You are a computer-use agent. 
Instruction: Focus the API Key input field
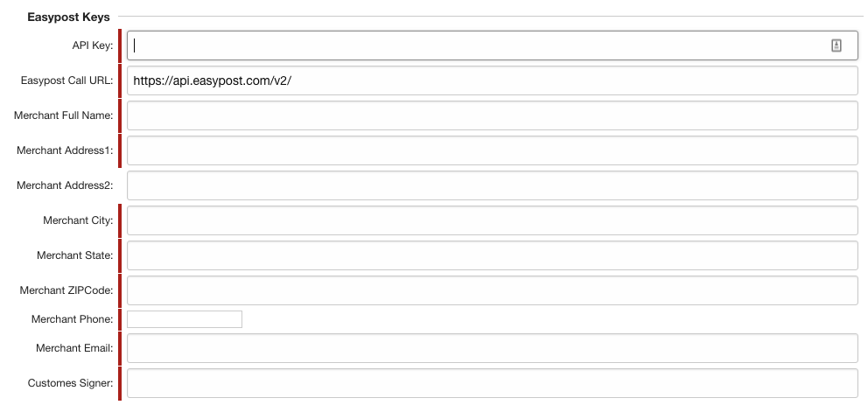coord(492,45)
